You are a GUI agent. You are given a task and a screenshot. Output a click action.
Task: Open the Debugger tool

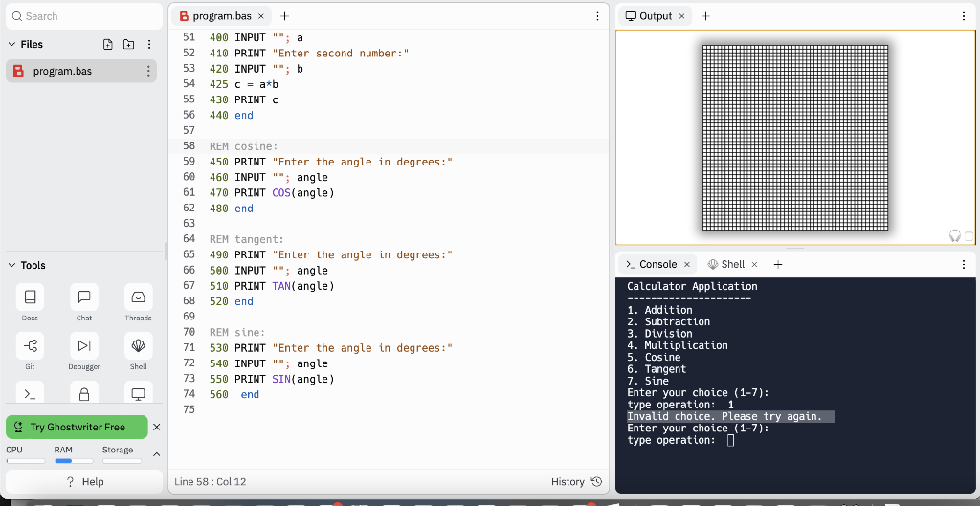pyautogui.click(x=84, y=345)
